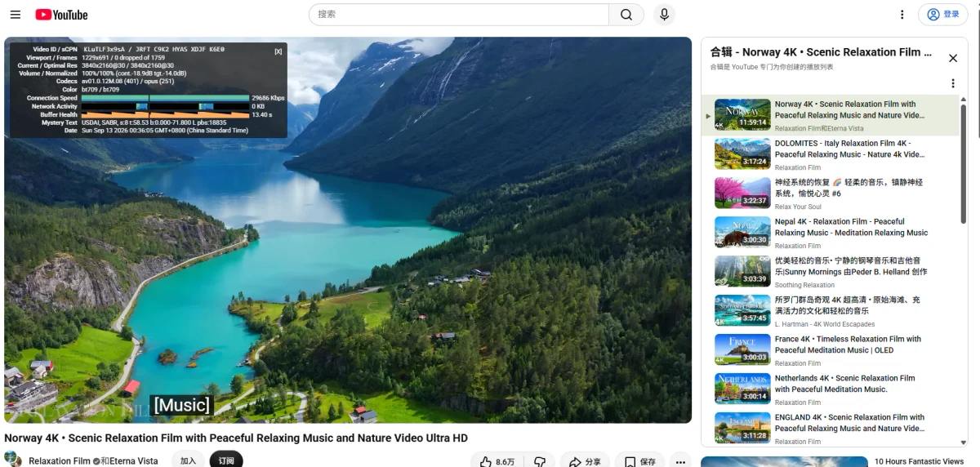Select the Nepal 4K Relaxation Film title
The height and width of the screenshot is (467, 980).
851,227
